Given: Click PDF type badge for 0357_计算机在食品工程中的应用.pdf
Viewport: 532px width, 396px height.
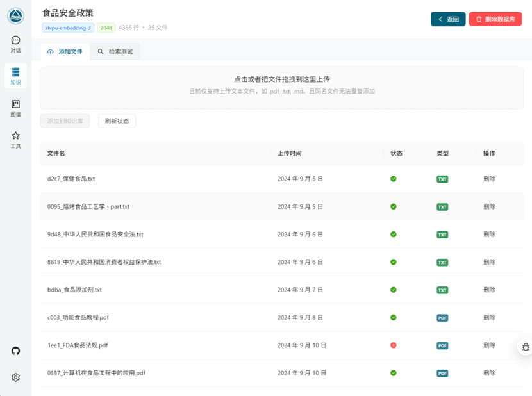Looking at the screenshot, I should (442, 374).
